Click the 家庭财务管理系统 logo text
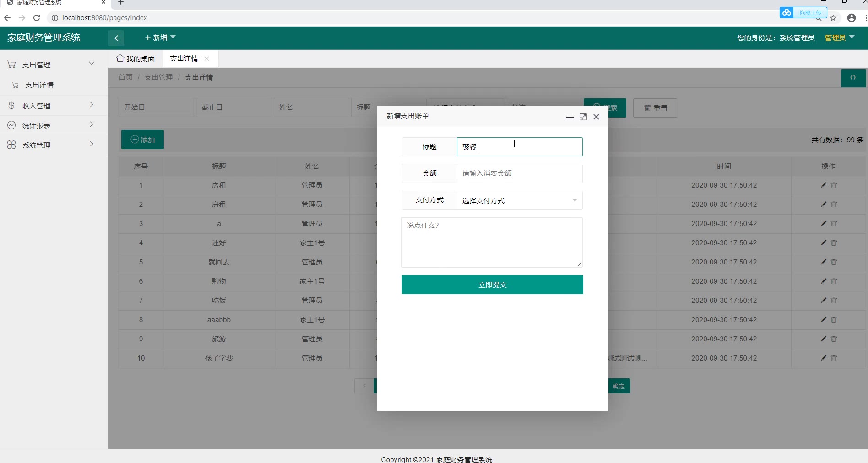This screenshot has width=868, height=463. click(x=44, y=38)
